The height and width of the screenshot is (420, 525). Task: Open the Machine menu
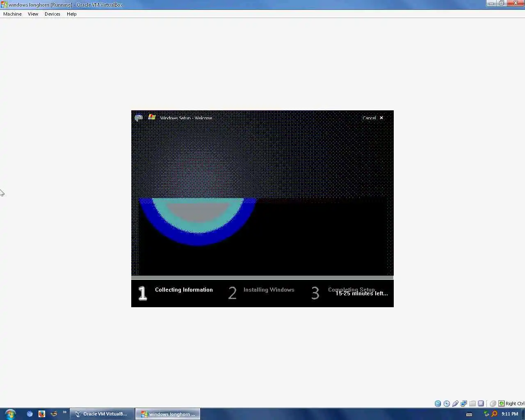(x=12, y=14)
